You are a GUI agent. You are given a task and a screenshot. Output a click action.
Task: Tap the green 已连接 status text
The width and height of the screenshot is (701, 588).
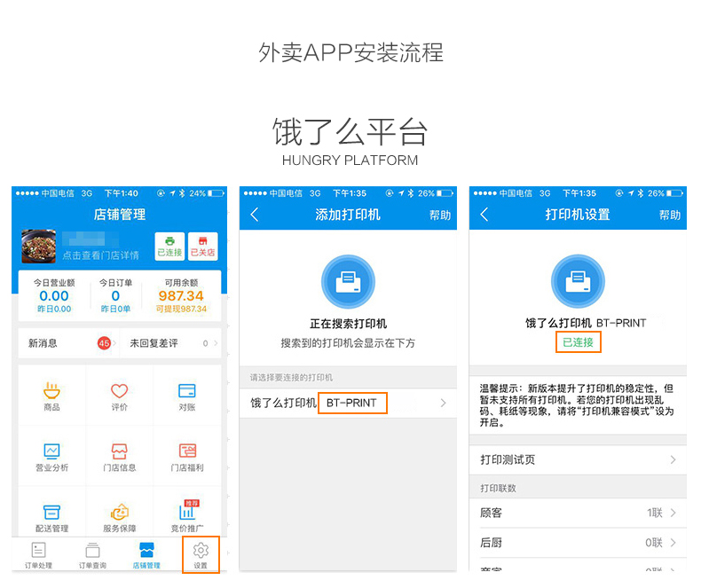click(578, 342)
